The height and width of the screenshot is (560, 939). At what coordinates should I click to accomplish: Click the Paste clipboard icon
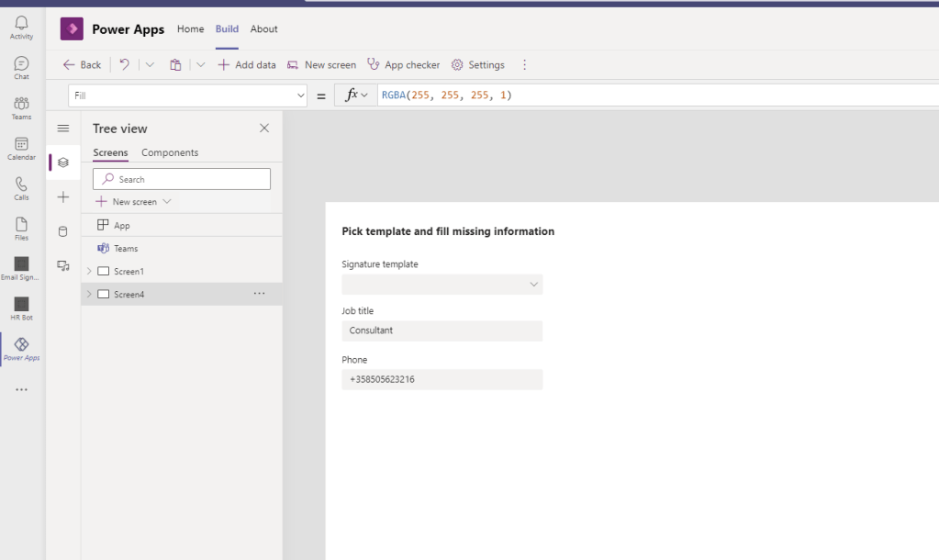point(175,64)
